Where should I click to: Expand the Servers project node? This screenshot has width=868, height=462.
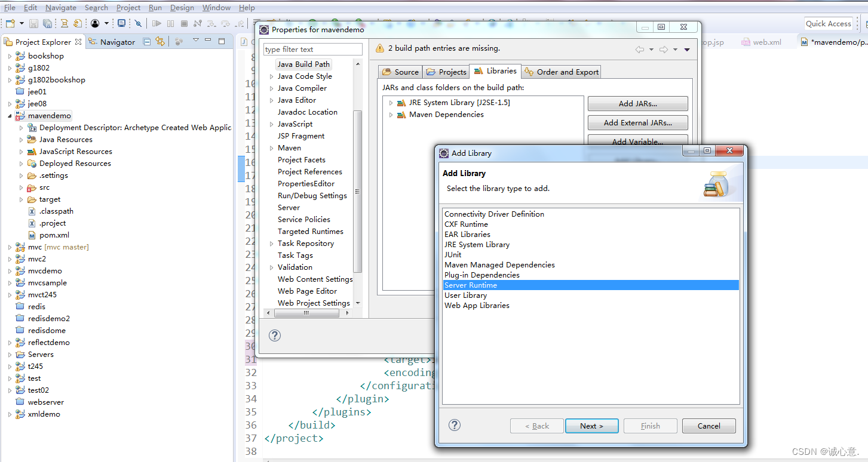click(x=10, y=355)
